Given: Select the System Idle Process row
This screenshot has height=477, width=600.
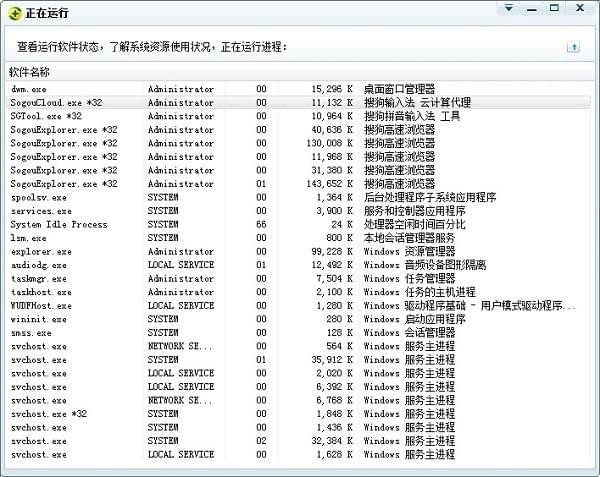Looking at the screenshot, I should pos(300,225).
